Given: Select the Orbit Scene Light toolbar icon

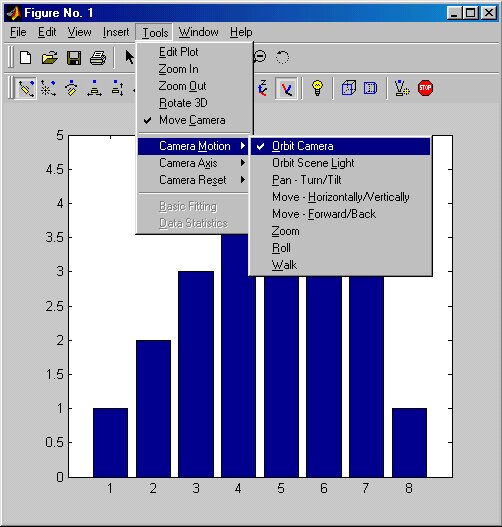Looking at the screenshot, I should (x=48, y=88).
